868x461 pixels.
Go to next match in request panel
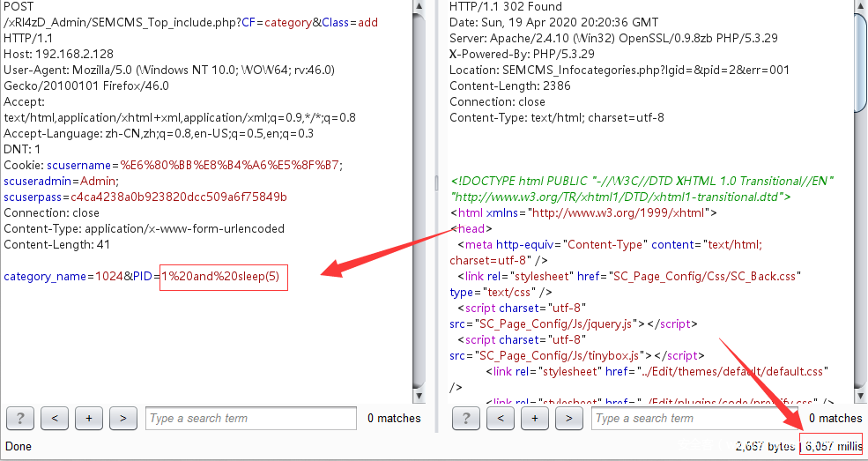123,418
